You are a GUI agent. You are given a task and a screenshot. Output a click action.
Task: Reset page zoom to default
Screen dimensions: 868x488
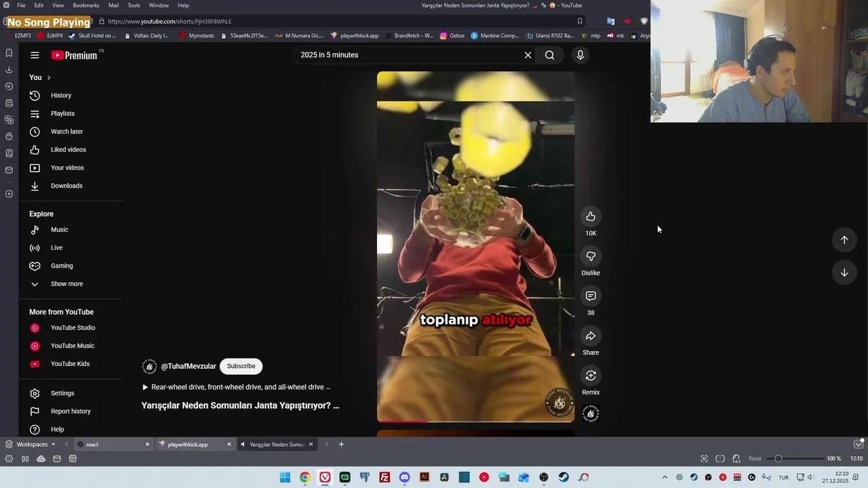pyautogui.click(x=755, y=459)
